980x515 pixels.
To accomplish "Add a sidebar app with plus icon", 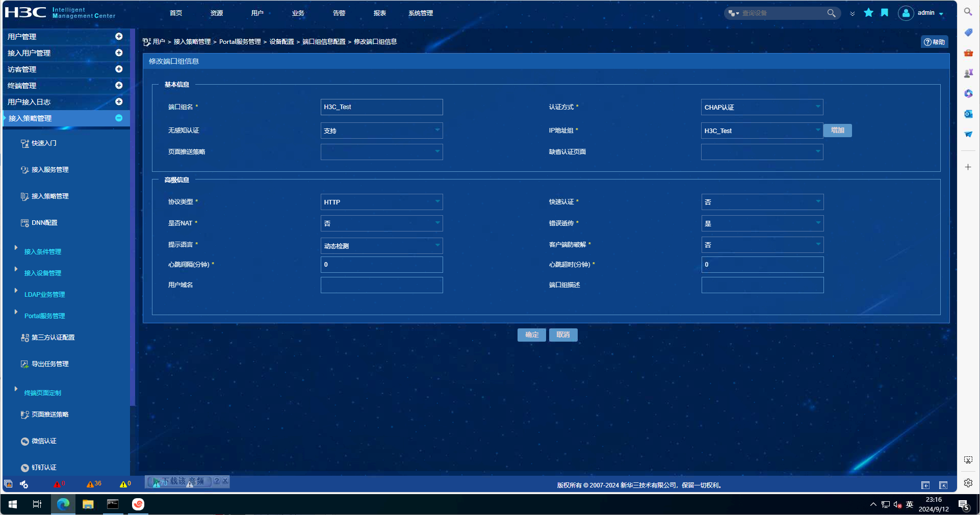I will [968, 167].
